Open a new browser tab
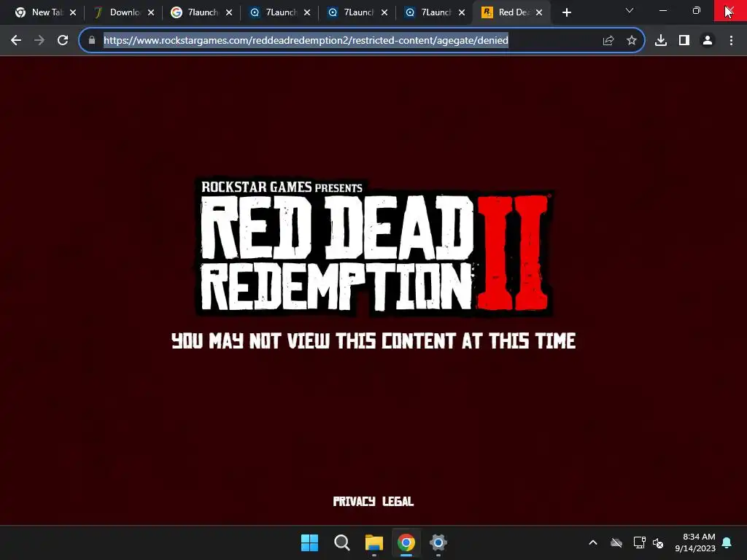Screen dimensions: 747x560 pyautogui.click(x=566, y=13)
